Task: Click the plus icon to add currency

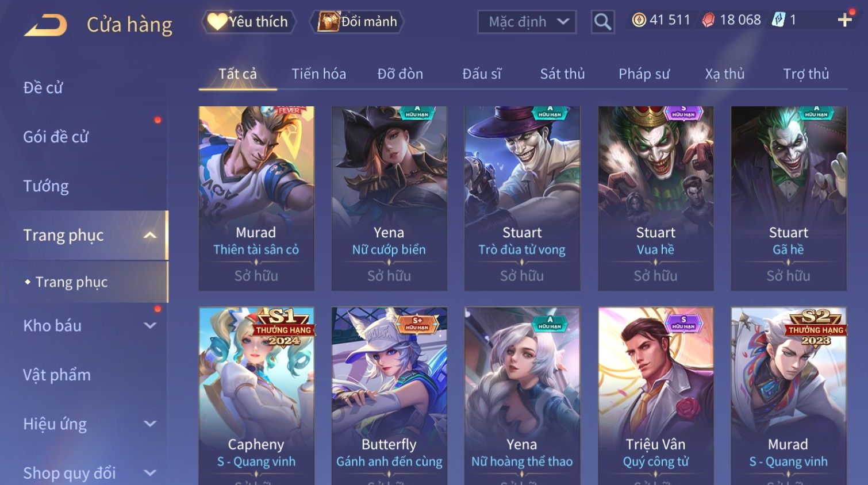Action: coord(844,20)
